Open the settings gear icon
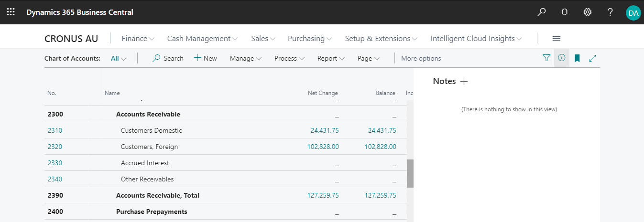This screenshot has height=222, width=644. coord(588,12)
